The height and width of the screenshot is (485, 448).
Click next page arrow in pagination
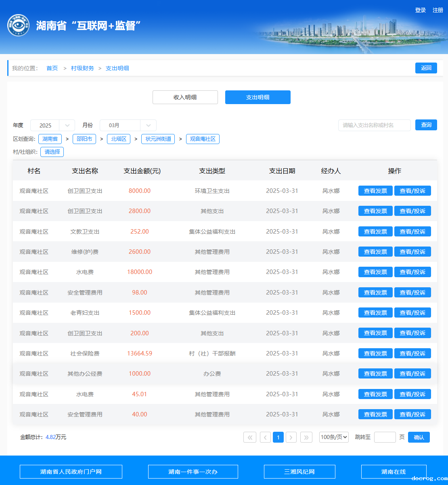coord(291,437)
